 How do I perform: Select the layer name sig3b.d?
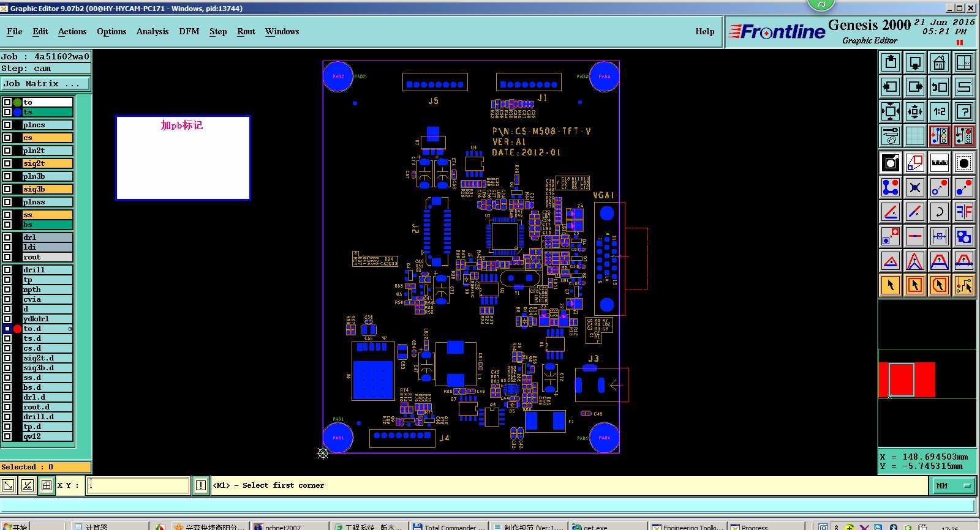48,368
